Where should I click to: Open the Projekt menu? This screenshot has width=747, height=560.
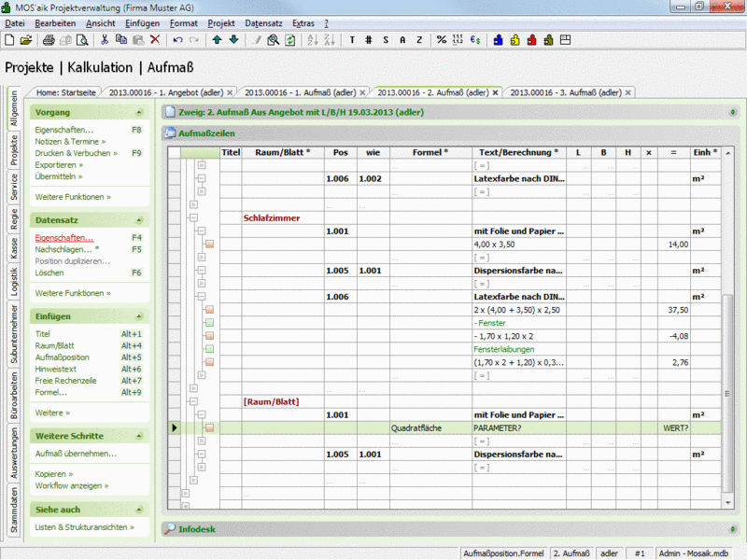[x=221, y=23]
